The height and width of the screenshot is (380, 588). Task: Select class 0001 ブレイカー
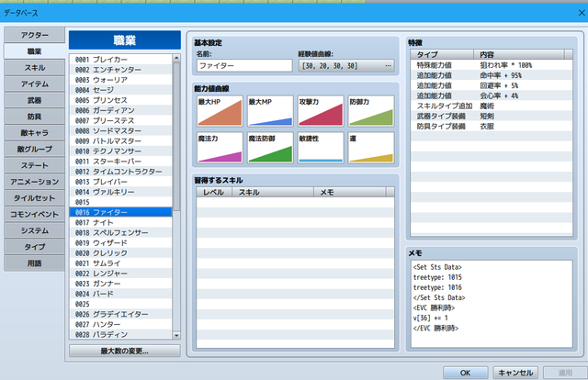[120, 60]
